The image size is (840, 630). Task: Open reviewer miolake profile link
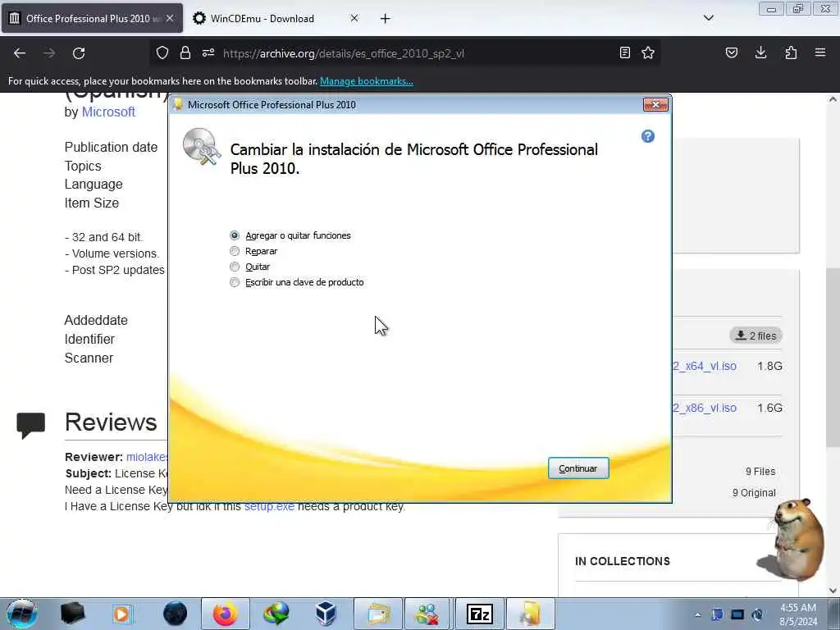pyautogui.click(x=147, y=457)
